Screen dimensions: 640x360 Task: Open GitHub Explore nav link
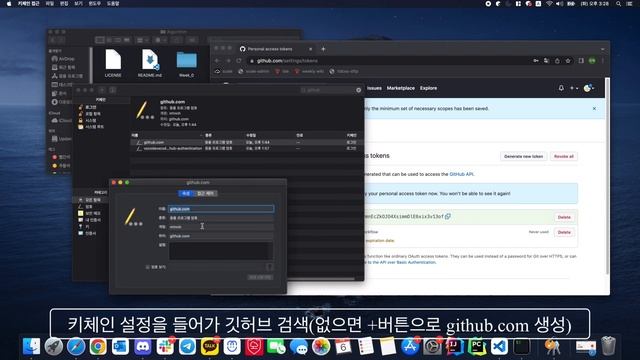point(428,88)
